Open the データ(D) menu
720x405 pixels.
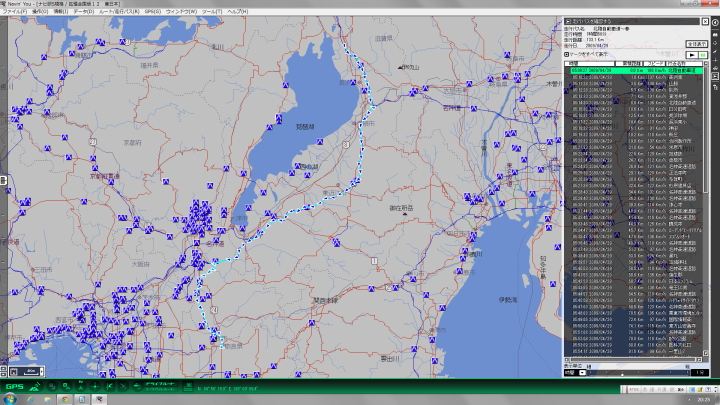pos(84,11)
